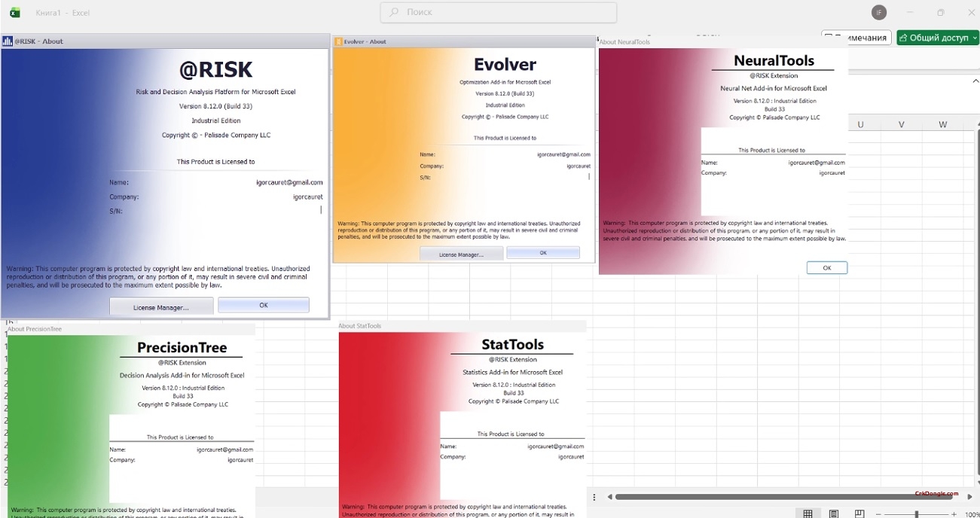This screenshot has height=518, width=980.
Task: Click the zoom out minus button
Action: [x=879, y=514]
